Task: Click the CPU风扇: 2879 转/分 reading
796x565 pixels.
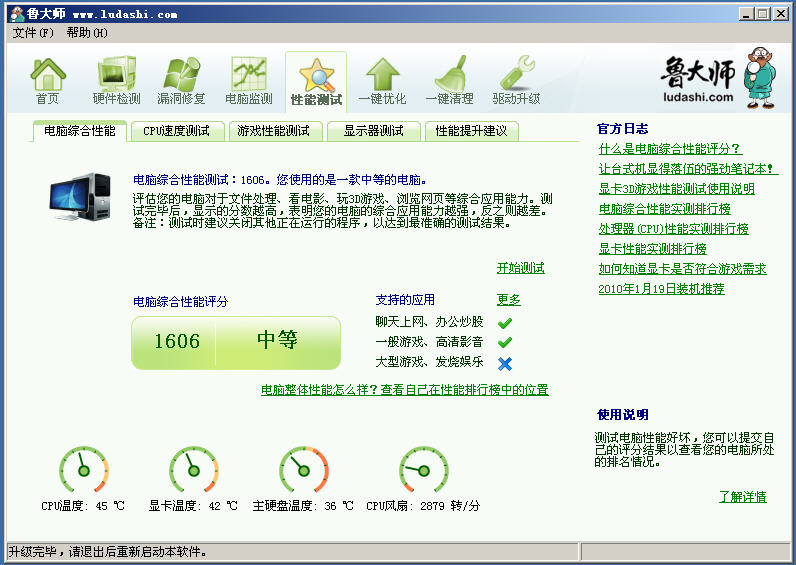Action: tap(423, 506)
